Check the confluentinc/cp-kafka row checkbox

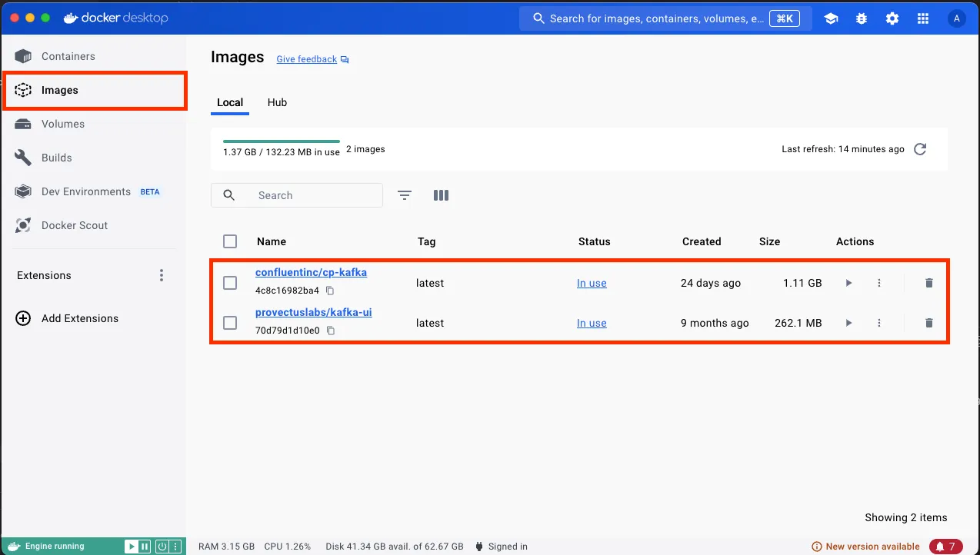(230, 283)
